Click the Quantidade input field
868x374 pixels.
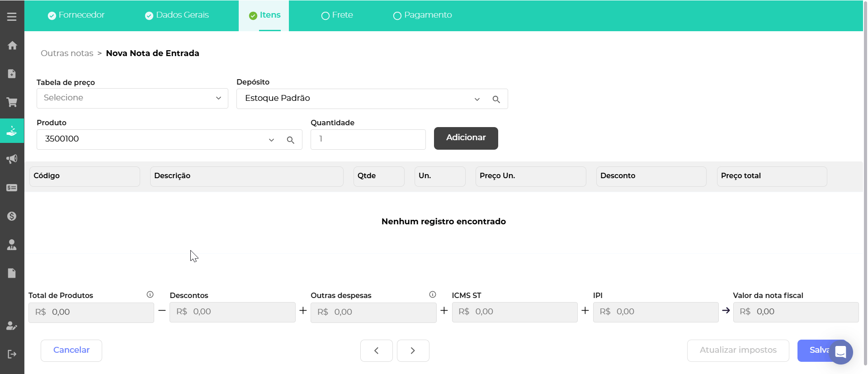click(x=368, y=139)
